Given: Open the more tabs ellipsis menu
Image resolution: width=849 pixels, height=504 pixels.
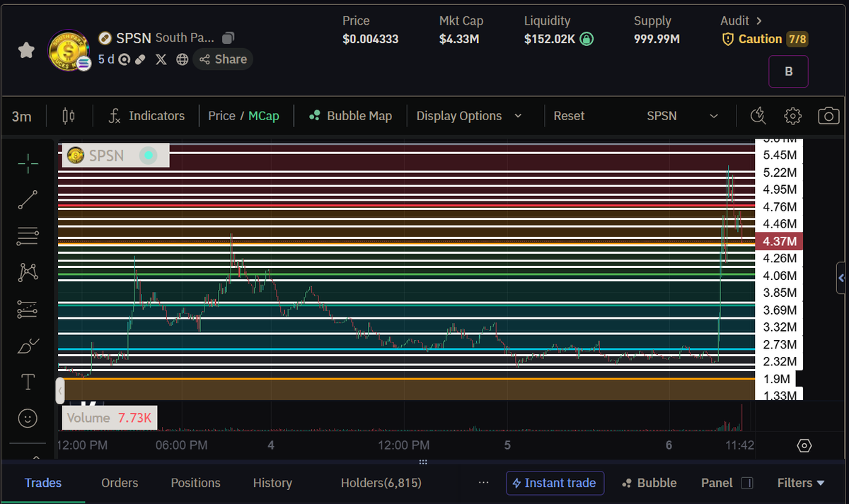Looking at the screenshot, I should tap(484, 483).
